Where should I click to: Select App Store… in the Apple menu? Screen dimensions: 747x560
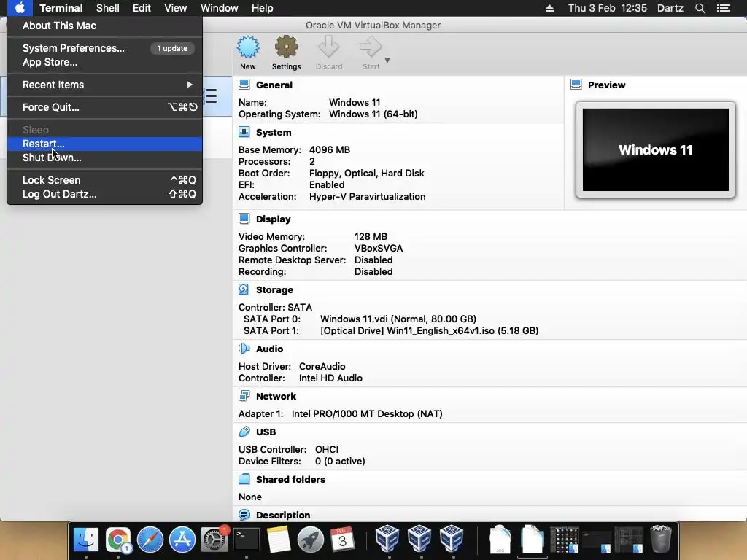[x=105, y=62]
